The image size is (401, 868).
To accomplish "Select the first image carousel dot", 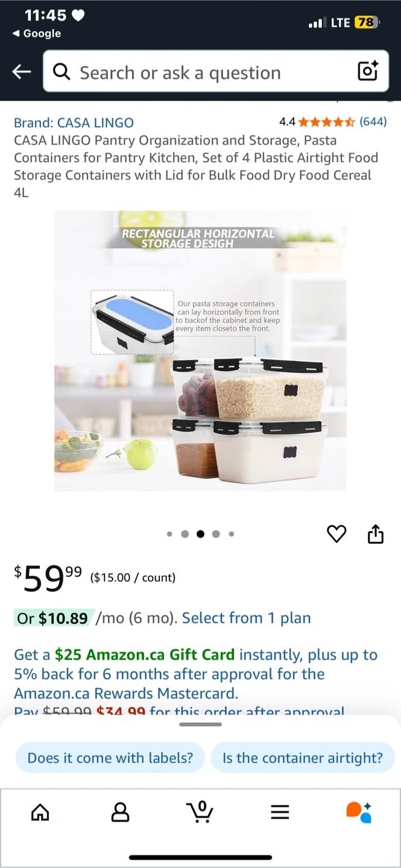I will tap(169, 534).
